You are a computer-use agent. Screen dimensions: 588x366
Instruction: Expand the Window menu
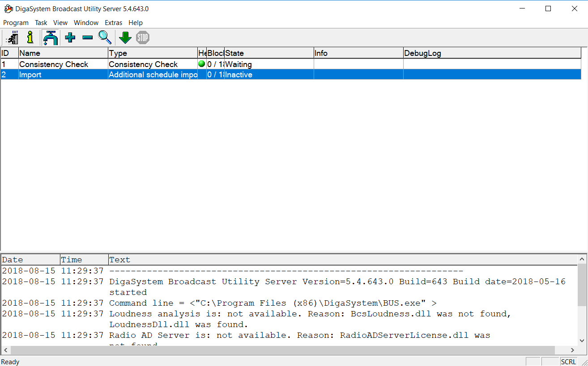[86, 23]
